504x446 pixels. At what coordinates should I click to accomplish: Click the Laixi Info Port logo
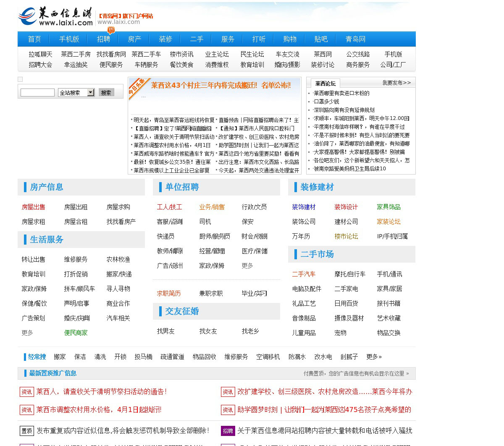[55, 17]
